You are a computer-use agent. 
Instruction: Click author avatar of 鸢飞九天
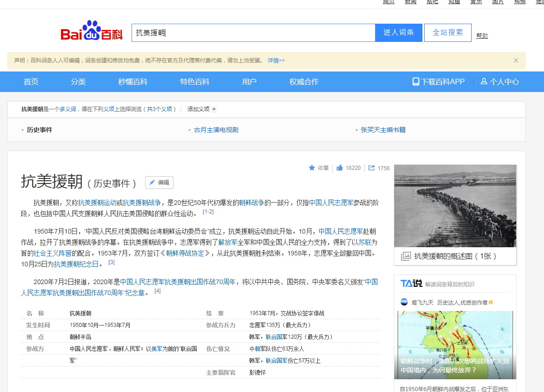[404, 302]
